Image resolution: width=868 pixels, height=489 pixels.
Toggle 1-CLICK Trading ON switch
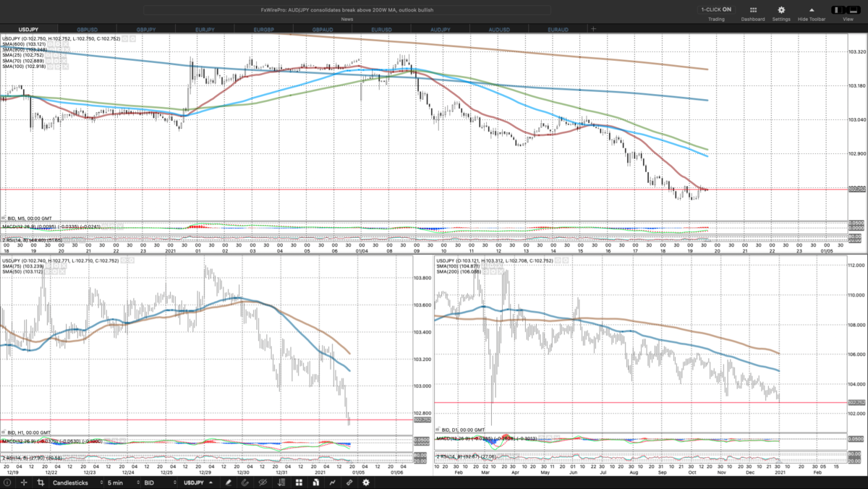716,9
